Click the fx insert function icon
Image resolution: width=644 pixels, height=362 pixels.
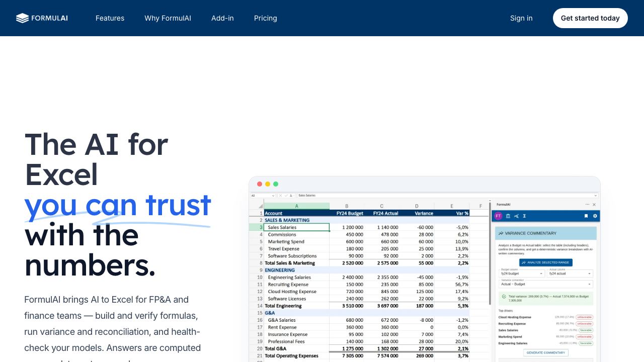(x=291, y=196)
